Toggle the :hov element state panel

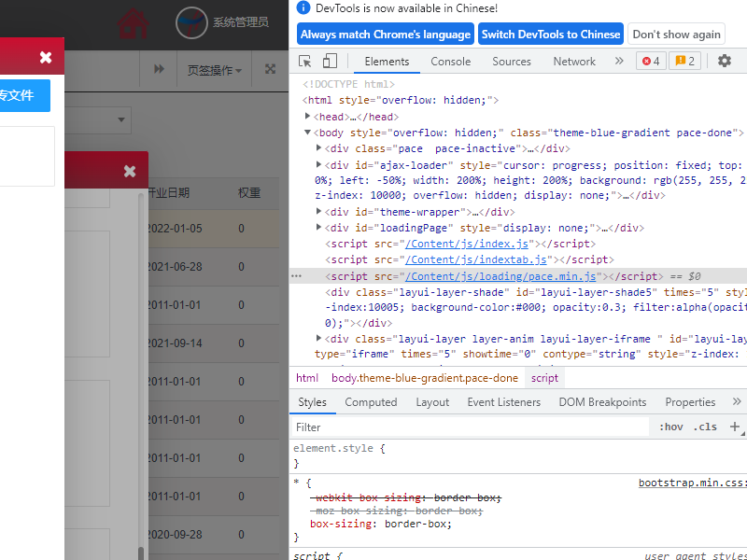point(670,427)
